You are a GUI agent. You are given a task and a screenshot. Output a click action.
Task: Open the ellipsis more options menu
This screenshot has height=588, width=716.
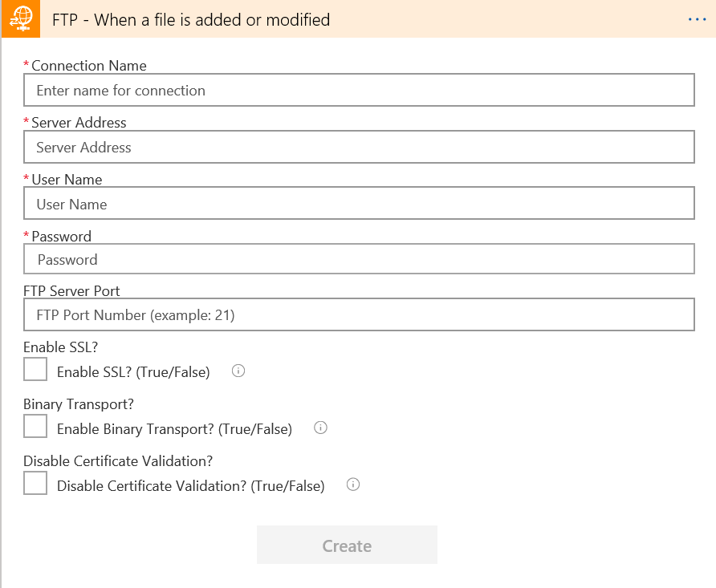(697, 19)
